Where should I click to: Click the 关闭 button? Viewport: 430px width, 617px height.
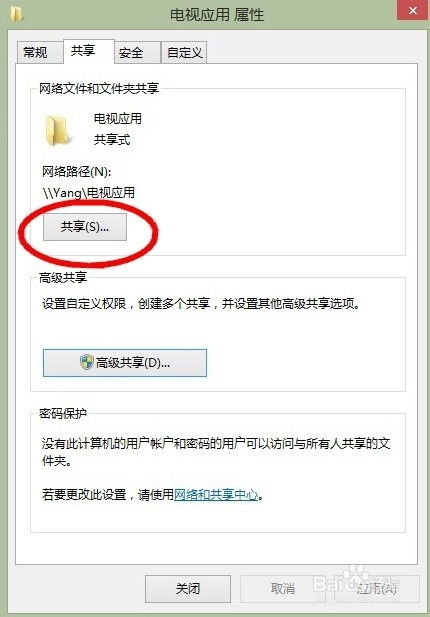click(x=188, y=589)
